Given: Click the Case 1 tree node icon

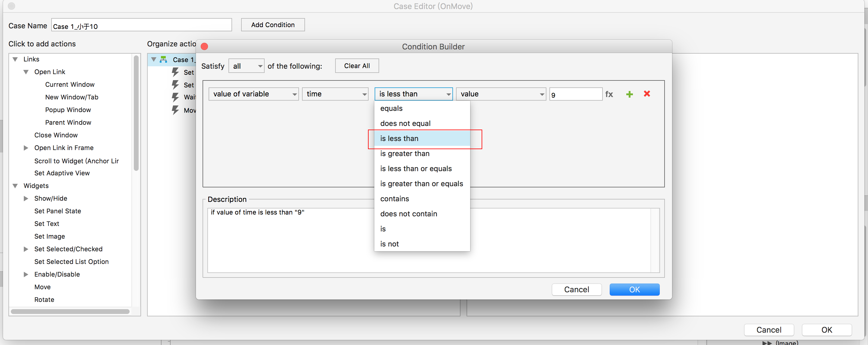Looking at the screenshot, I should click(x=164, y=60).
